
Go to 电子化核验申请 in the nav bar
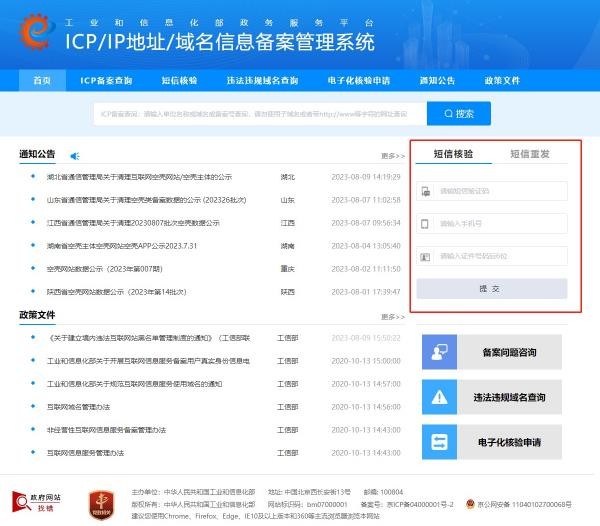[x=355, y=80]
